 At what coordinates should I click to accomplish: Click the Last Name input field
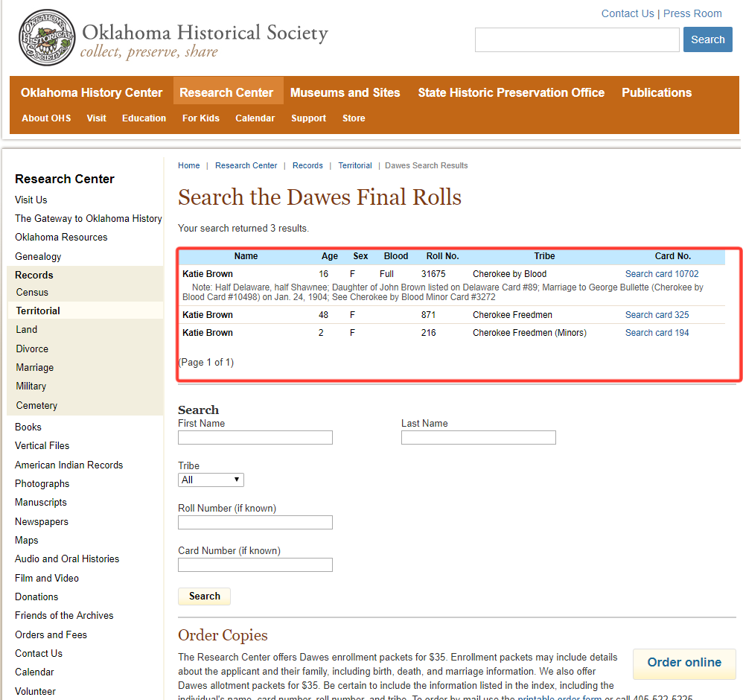coord(478,437)
